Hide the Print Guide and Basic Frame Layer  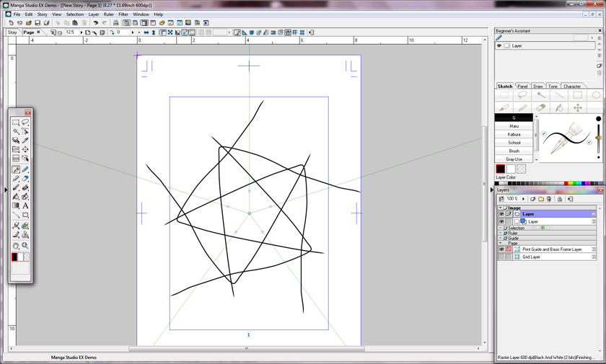(501, 249)
